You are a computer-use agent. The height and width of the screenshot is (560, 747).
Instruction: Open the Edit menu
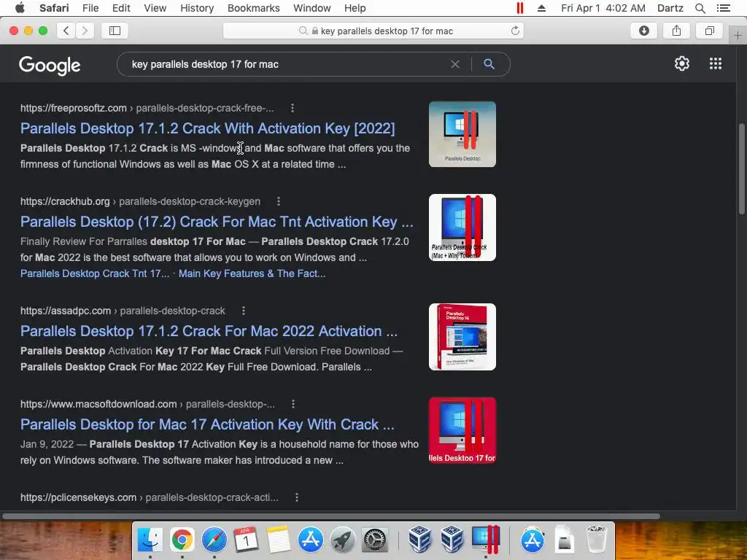(121, 8)
